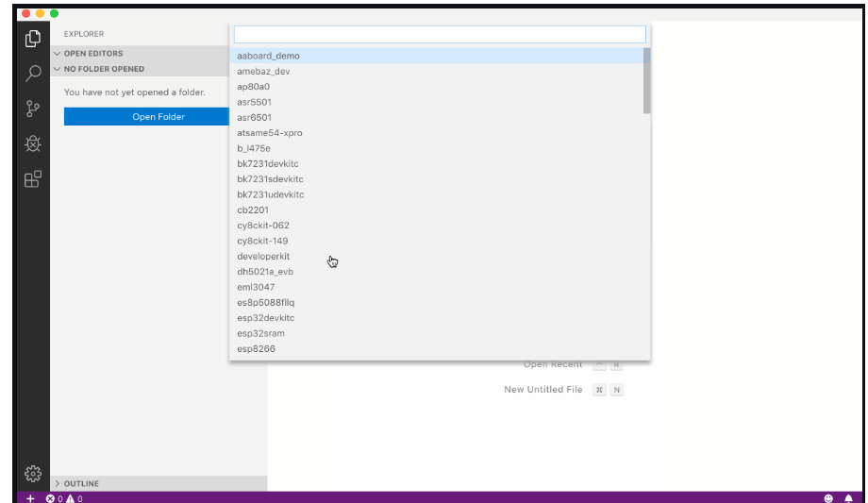Select the cb2201 board
This screenshot has width=868, height=503.
point(436,210)
